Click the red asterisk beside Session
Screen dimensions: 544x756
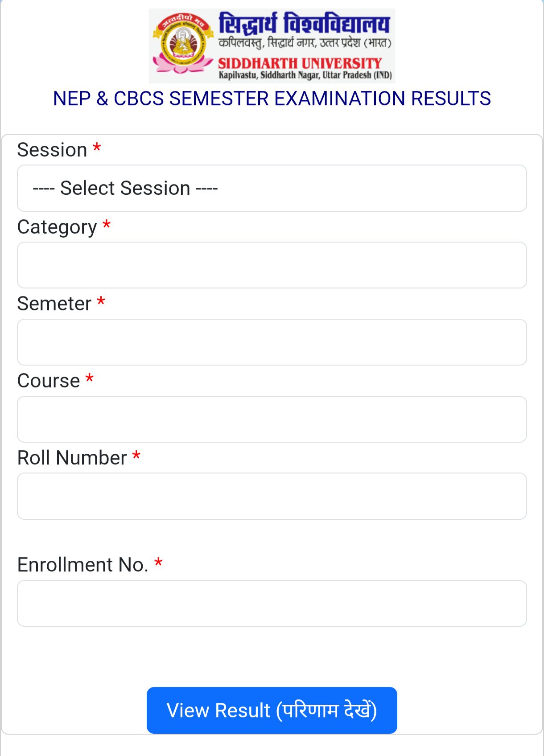click(x=97, y=148)
